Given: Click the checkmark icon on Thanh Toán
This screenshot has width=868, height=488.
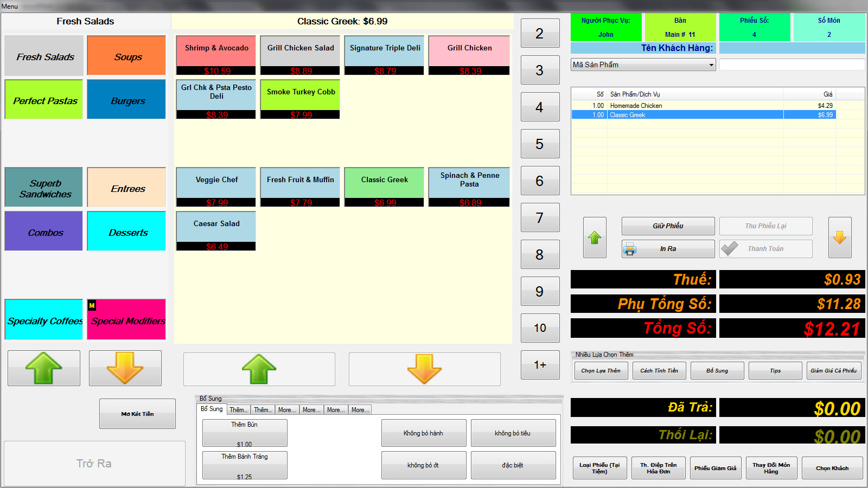Looking at the screenshot, I should [730, 249].
